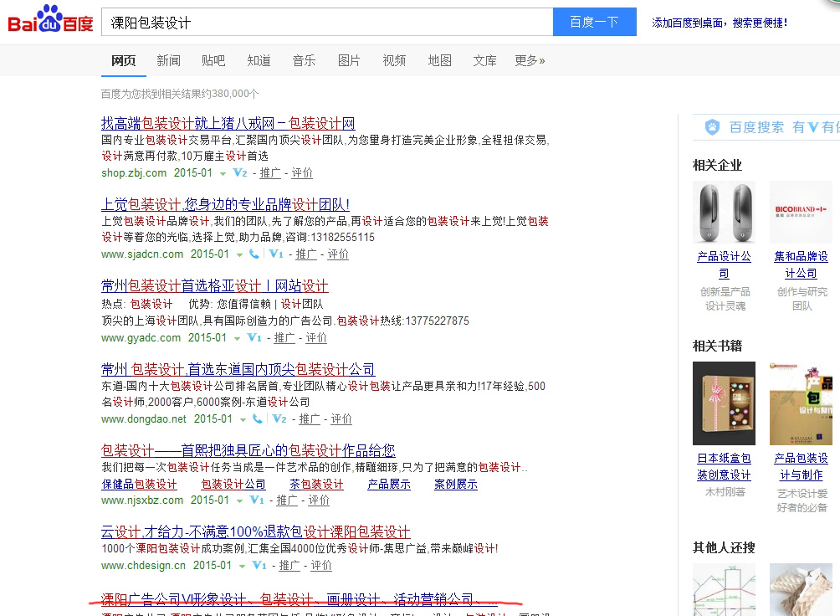Open 集和品牌设计公司 link in 相关企业
This screenshot has width=840, height=616.
(801, 264)
